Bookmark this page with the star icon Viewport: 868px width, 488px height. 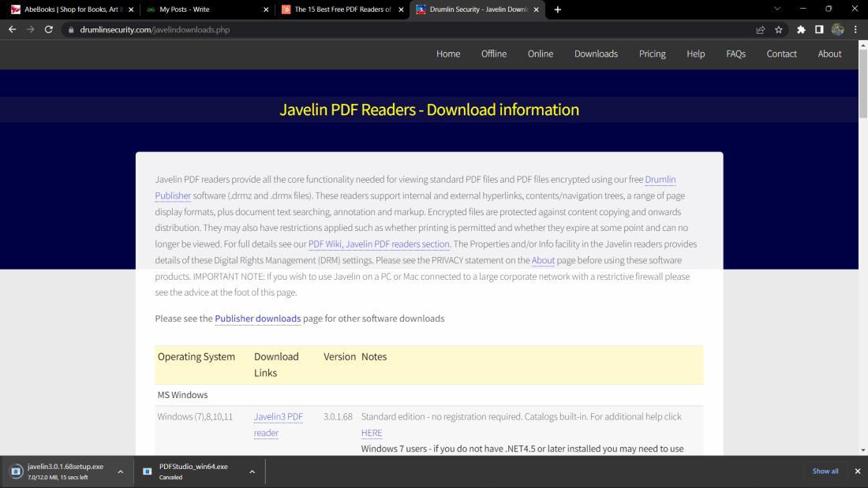tap(779, 30)
